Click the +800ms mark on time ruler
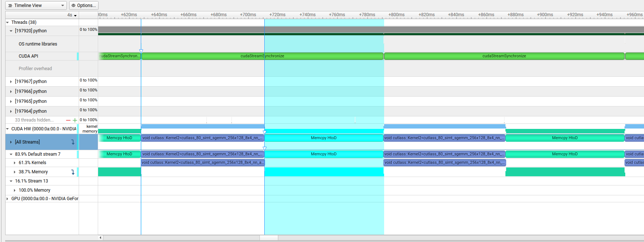644x242 pixels. 396,15
